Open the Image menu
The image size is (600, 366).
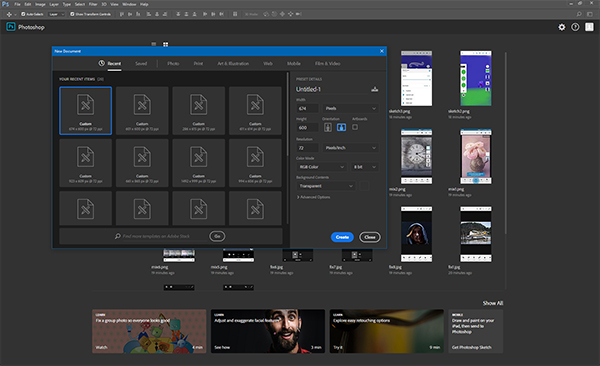point(40,4)
